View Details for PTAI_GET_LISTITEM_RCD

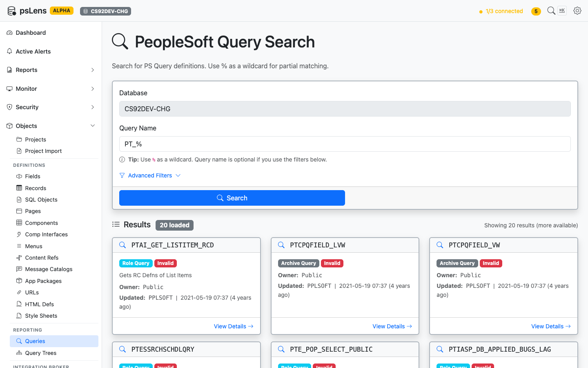[234, 326]
